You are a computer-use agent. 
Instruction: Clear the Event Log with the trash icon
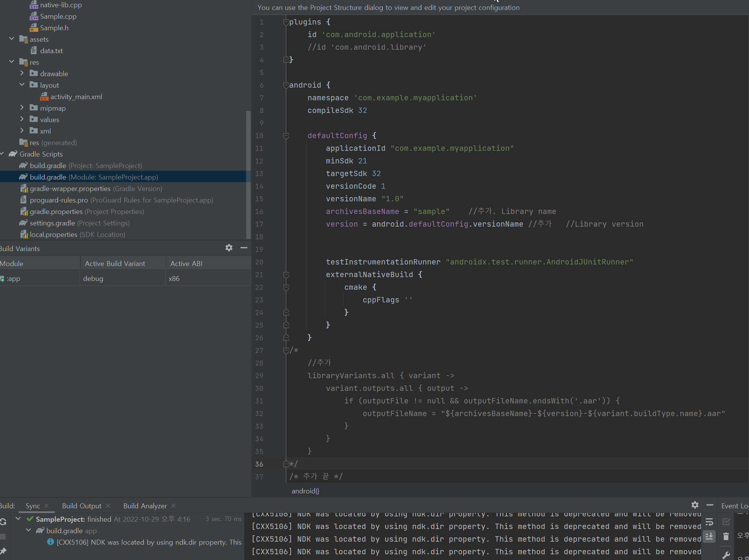point(726,536)
